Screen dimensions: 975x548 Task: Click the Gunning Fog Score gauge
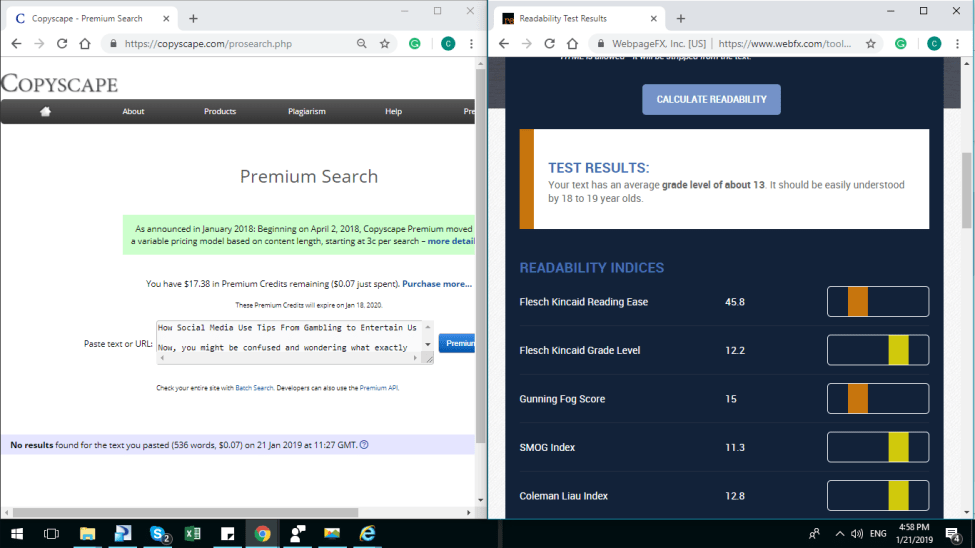pyautogui.click(x=878, y=399)
